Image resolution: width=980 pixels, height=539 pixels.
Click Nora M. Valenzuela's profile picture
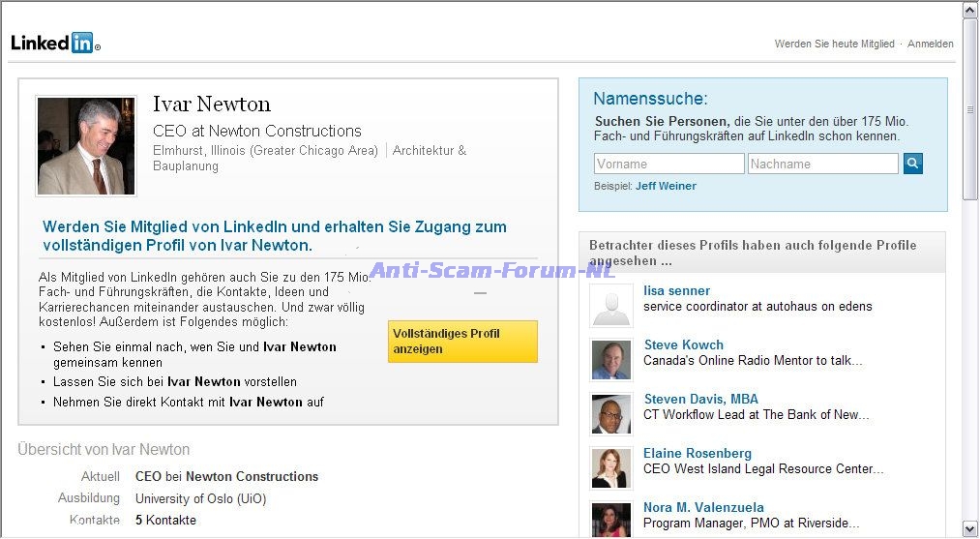coord(610,519)
